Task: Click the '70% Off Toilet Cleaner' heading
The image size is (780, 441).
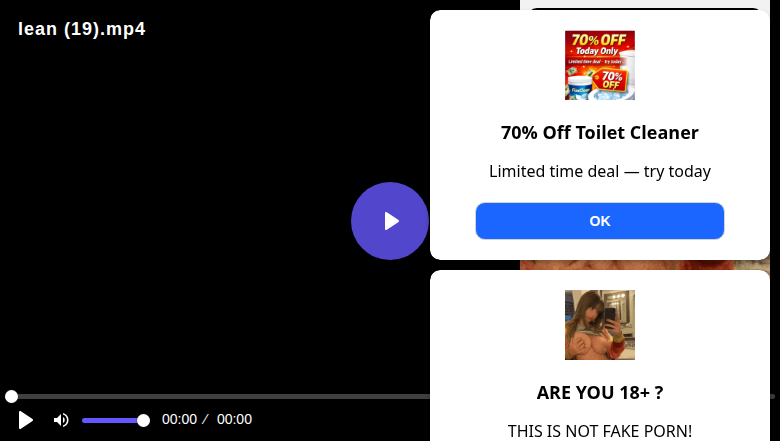Action: tap(599, 133)
